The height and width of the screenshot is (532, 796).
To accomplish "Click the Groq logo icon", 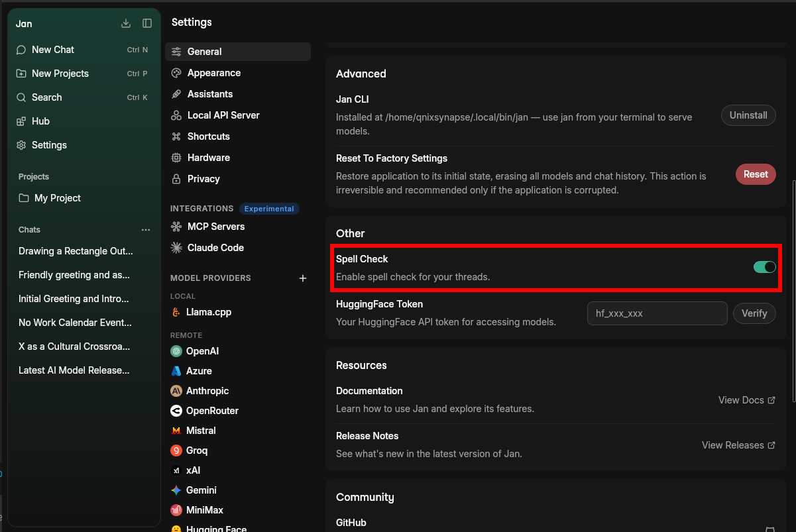I will click(176, 451).
